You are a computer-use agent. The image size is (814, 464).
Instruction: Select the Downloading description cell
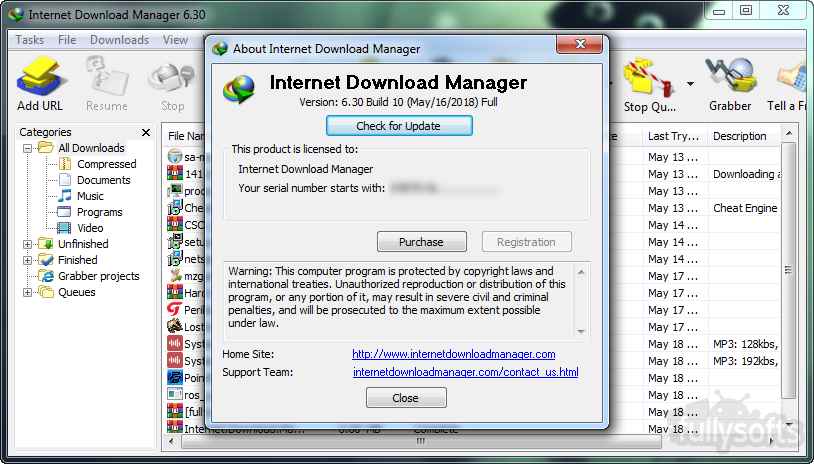745,174
